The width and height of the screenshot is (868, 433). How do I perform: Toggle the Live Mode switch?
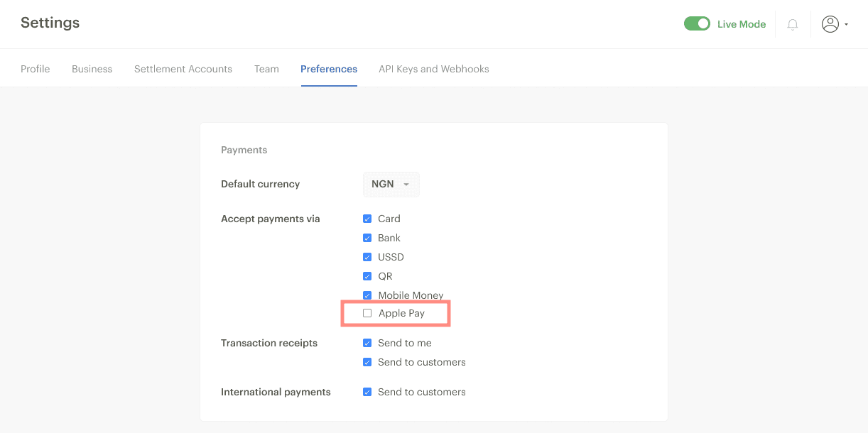click(697, 24)
